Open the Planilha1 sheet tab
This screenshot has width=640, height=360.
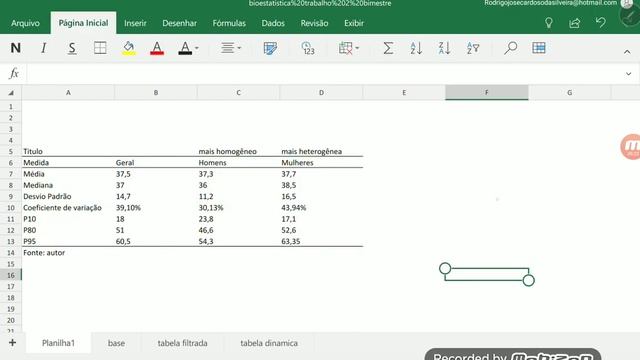click(58, 343)
